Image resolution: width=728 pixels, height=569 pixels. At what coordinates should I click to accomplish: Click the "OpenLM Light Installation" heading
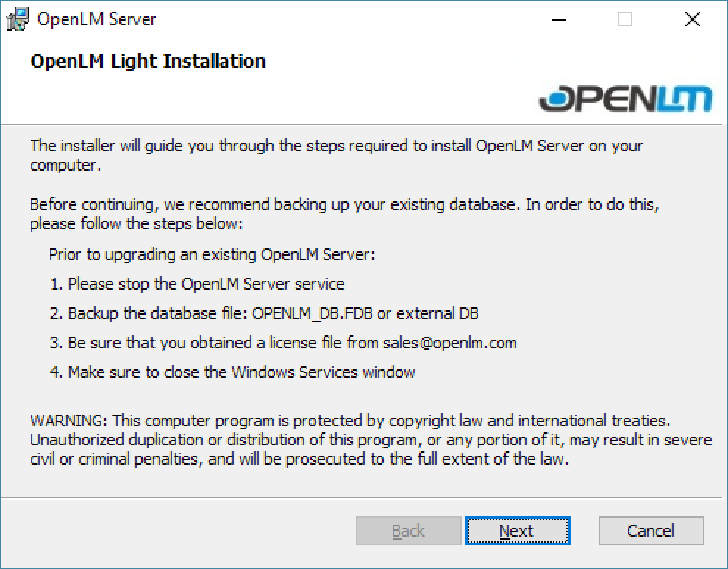pyautogui.click(x=148, y=61)
